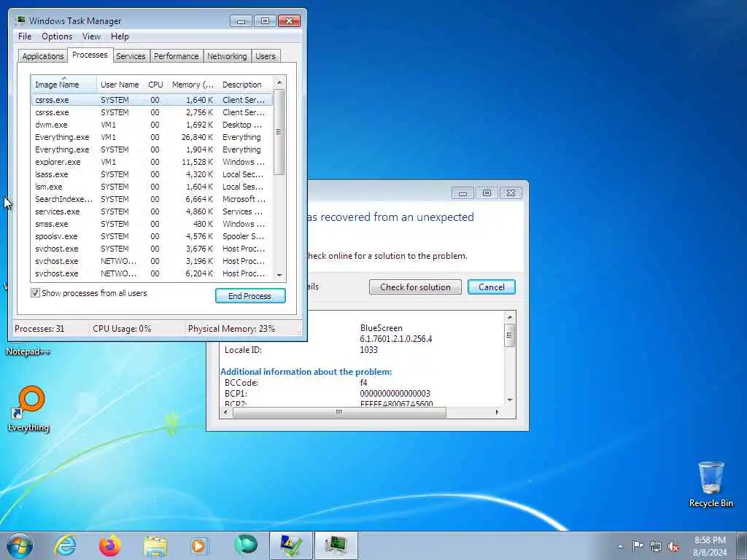Open the View menu in Task Manager
Viewport: 747px width, 560px height.
(x=91, y=36)
